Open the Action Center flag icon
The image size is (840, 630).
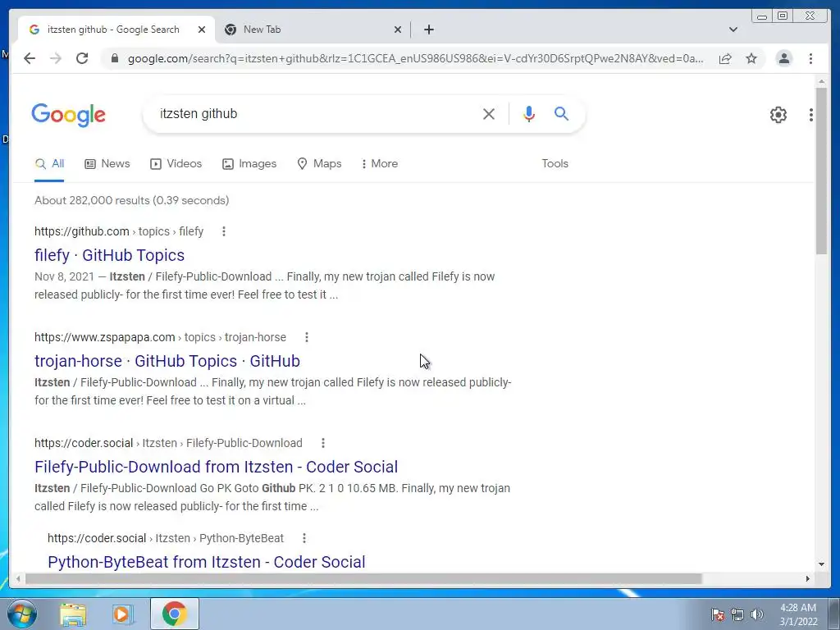(717, 614)
